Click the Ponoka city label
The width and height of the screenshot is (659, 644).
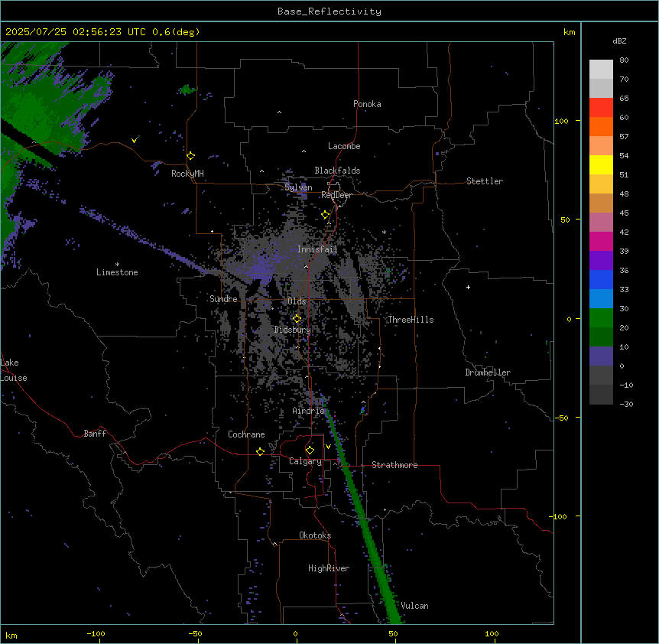[367, 104]
